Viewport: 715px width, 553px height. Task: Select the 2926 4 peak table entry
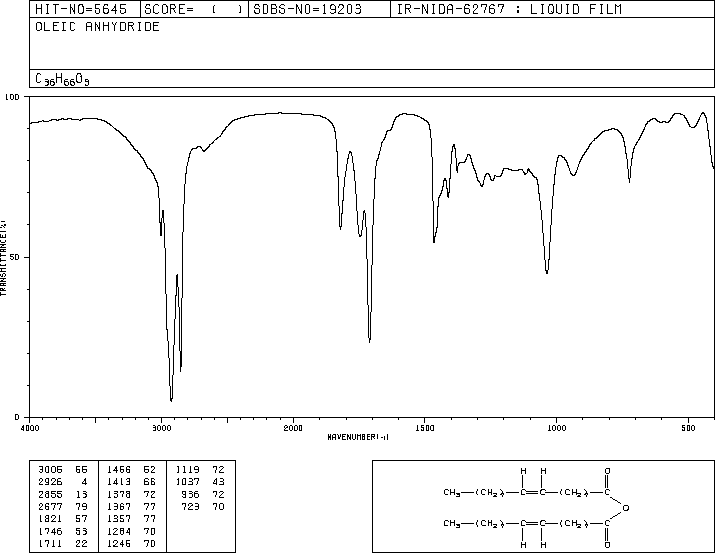pyautogui.click(x=63, y=482)
